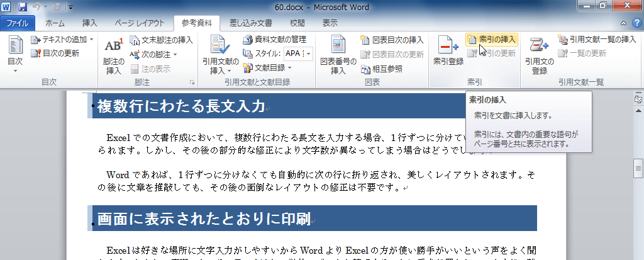Open 資料文献の管理

click(x=275, y=40)
